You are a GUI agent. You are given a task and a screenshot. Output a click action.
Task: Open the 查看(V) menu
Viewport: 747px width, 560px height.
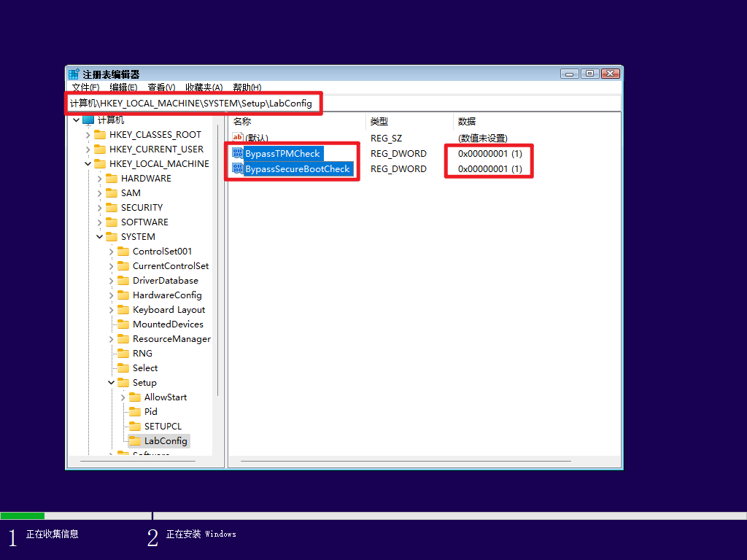point(161,87)
